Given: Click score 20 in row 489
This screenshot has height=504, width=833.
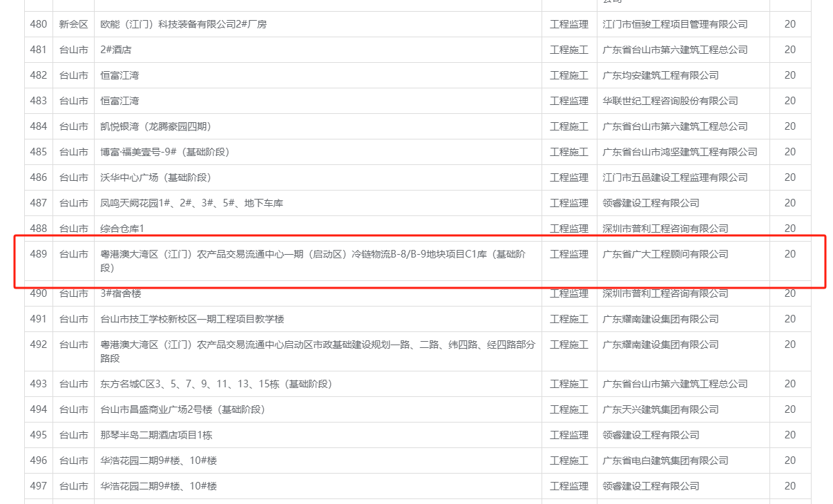Looking at the screenshot, I should point(790,254).
